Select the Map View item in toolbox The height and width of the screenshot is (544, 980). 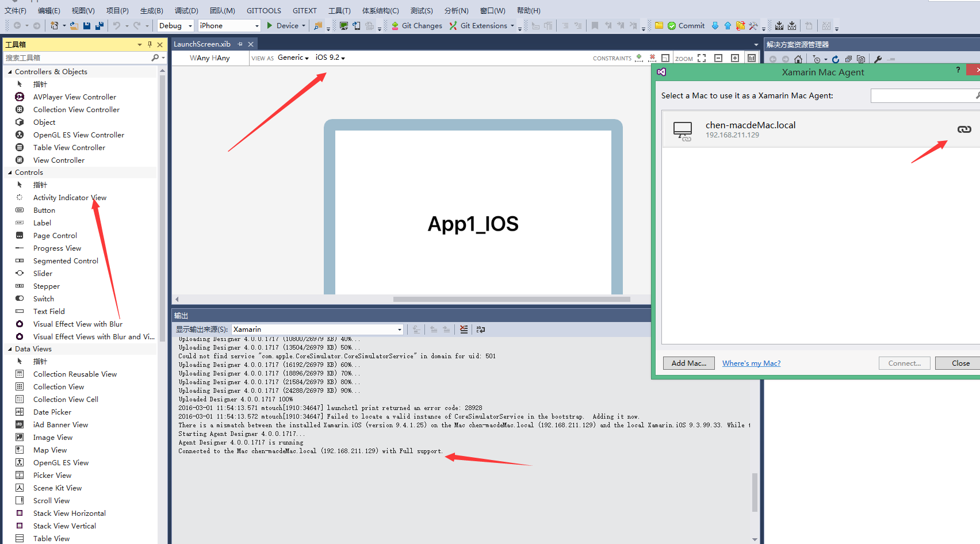pos(50,450)
